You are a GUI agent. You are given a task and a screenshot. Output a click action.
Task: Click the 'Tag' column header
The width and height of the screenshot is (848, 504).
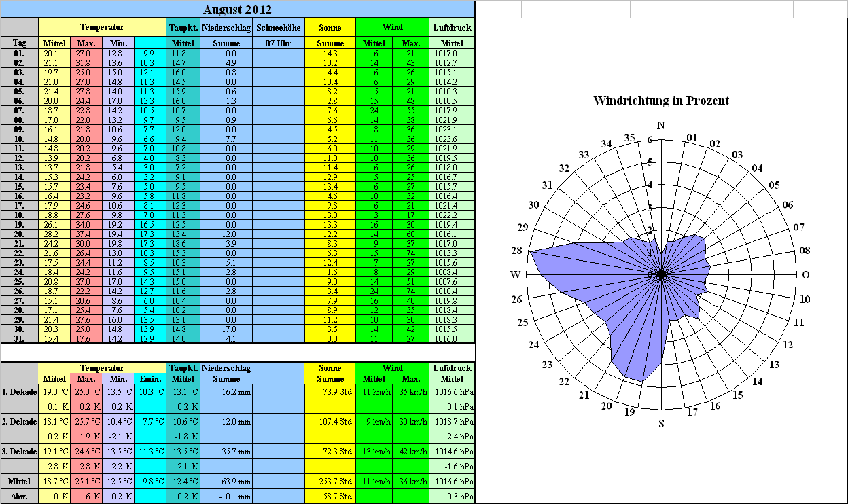(20, 43)
